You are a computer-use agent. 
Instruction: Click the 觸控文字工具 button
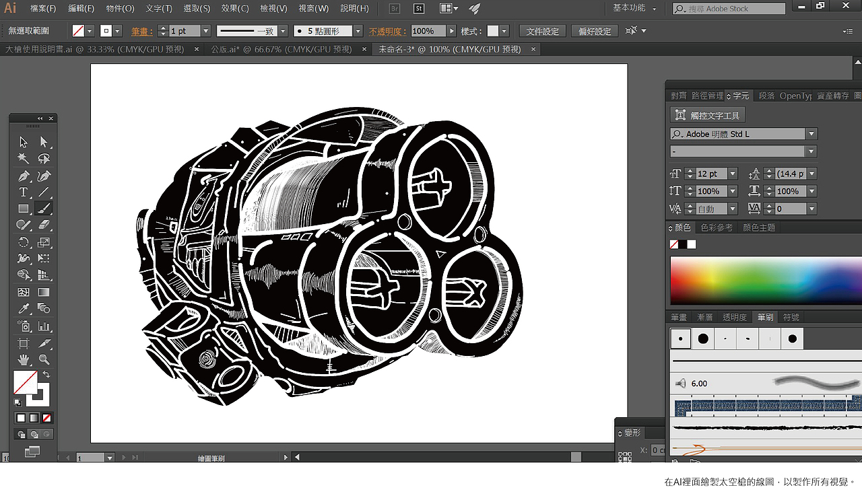[x=708, y=115]
